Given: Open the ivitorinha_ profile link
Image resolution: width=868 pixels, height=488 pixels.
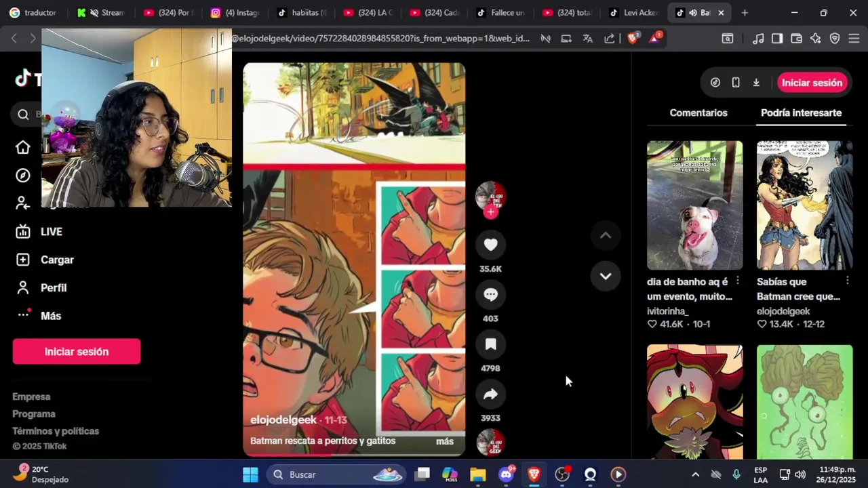Looking at the screenshot, I should tap(667, 311).
